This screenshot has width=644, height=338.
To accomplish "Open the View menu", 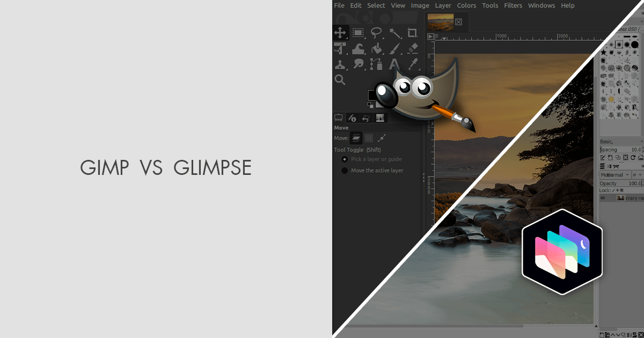I will tap(398, 5).
